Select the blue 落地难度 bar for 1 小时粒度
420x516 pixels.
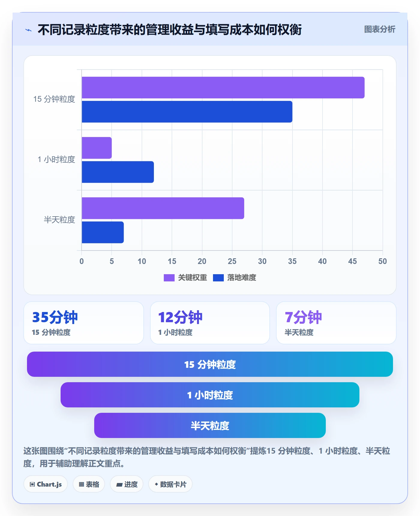(118, 172)
